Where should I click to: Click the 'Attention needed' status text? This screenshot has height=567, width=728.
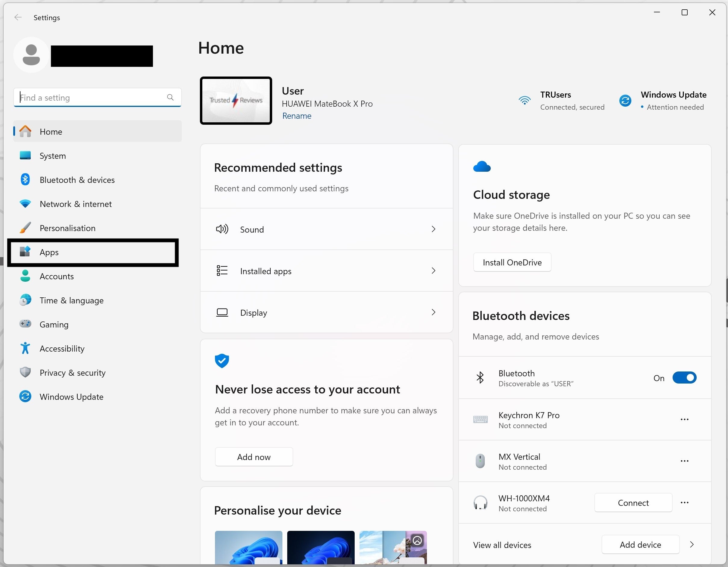675,107
